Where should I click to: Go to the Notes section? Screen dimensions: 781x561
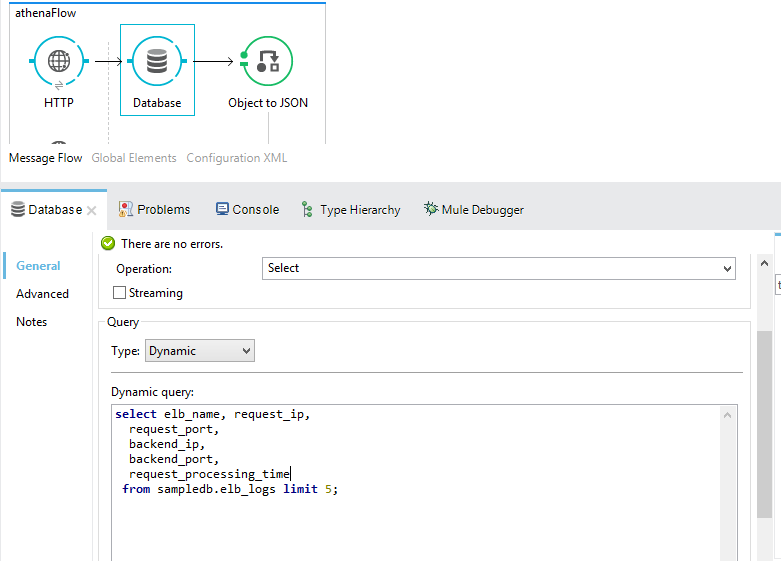coord(32,322)
